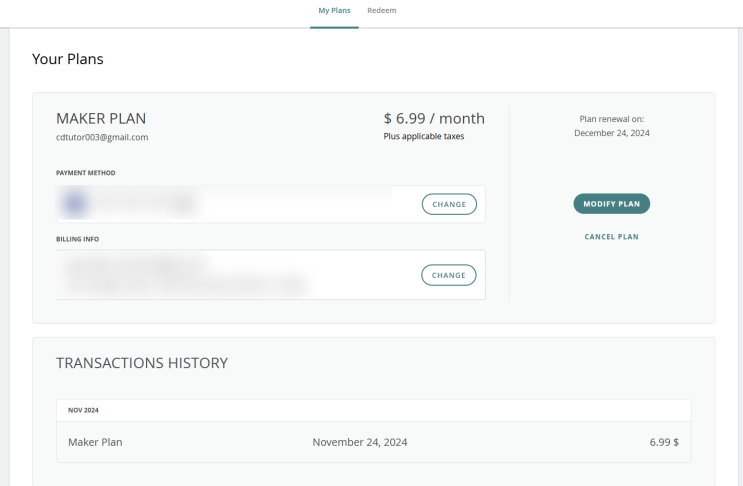
Task: Select the My Plans tab
Action: 334,10
